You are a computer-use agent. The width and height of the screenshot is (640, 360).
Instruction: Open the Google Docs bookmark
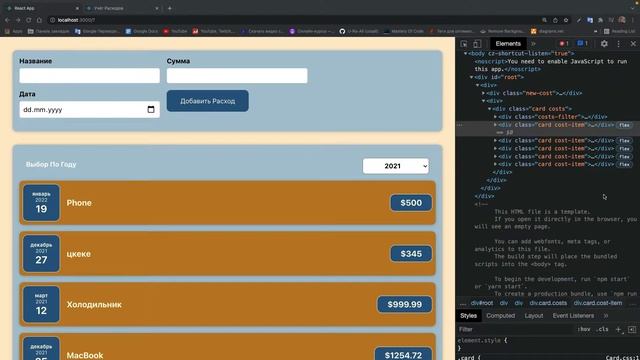tap(142, 31)
